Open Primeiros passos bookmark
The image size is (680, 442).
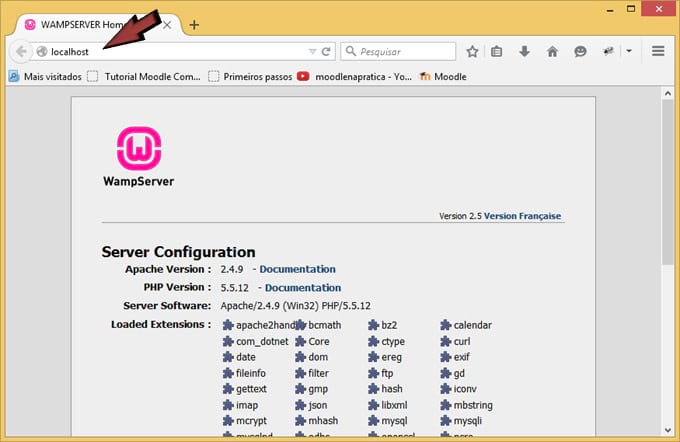click(x=250, y=77)
